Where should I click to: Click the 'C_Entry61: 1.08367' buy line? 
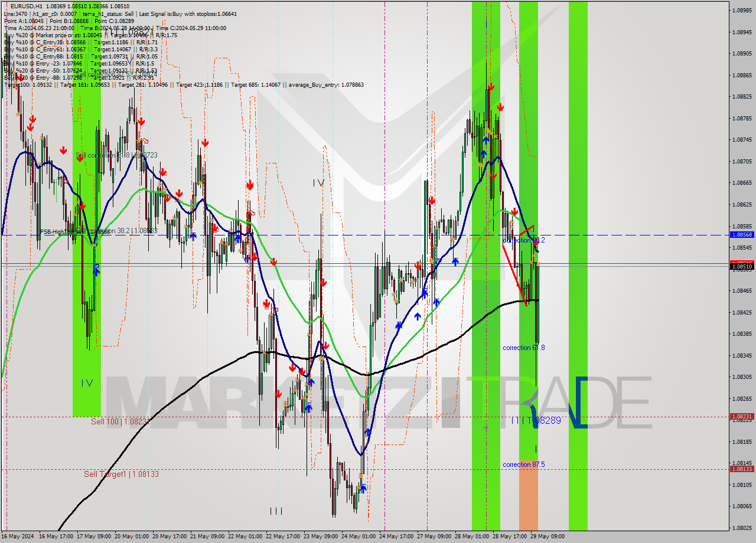coord(80,50)
